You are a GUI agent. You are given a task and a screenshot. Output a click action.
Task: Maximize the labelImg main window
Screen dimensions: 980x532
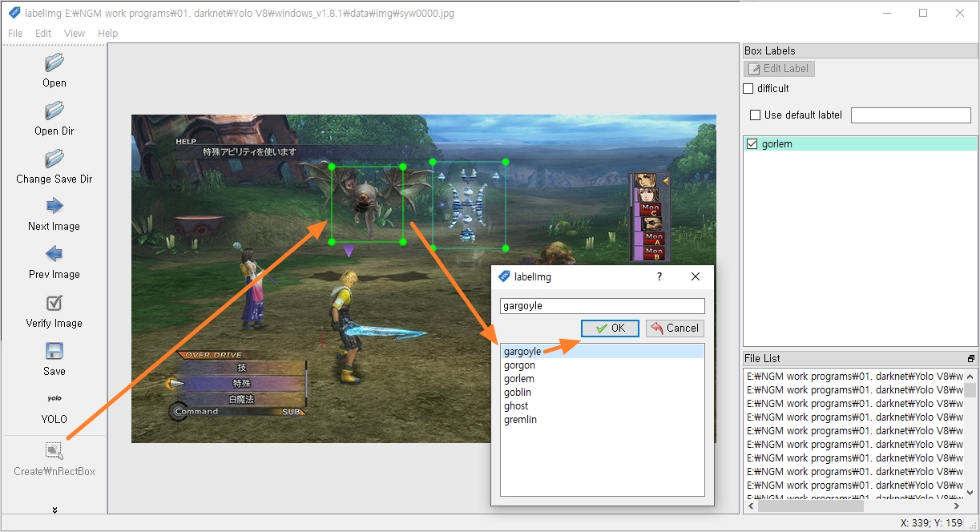click(923, 13)
